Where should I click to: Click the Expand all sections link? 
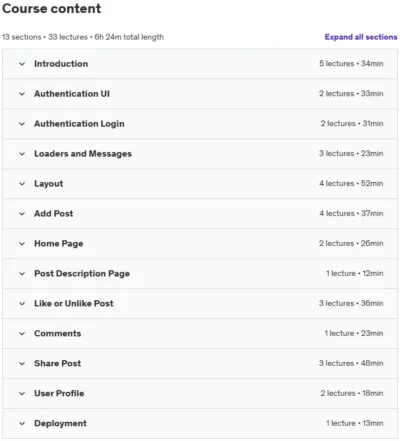click(361, 37)
